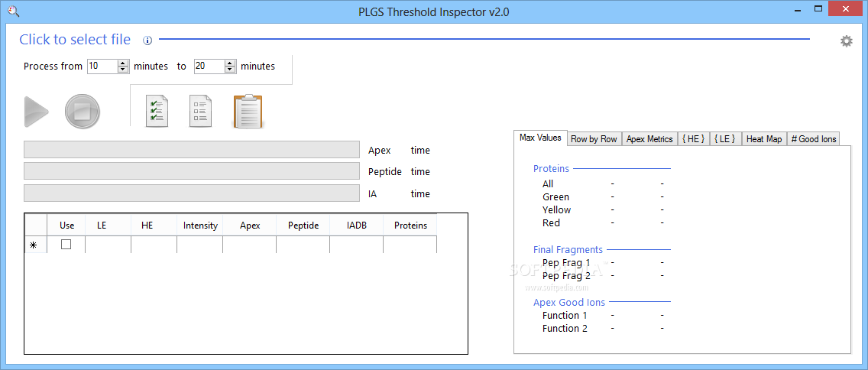Click the end minutes field showing 20

(x=209, y=66)
